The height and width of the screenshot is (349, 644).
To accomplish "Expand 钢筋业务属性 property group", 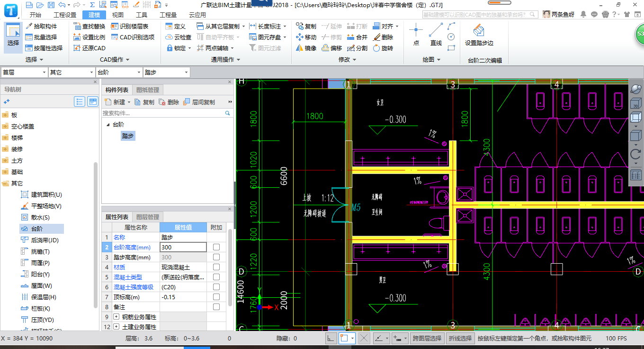I will [x=116, y=317].
